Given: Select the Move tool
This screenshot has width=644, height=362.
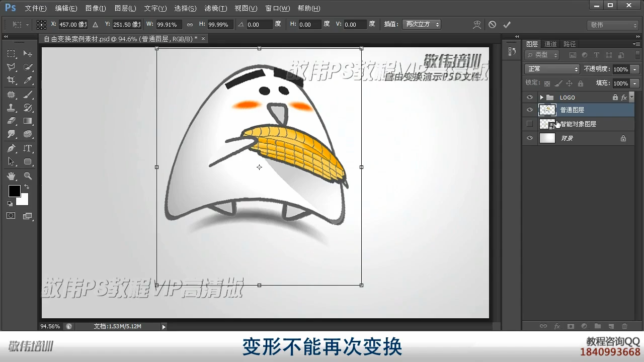Looking at the screenshot, I should 28,54.
